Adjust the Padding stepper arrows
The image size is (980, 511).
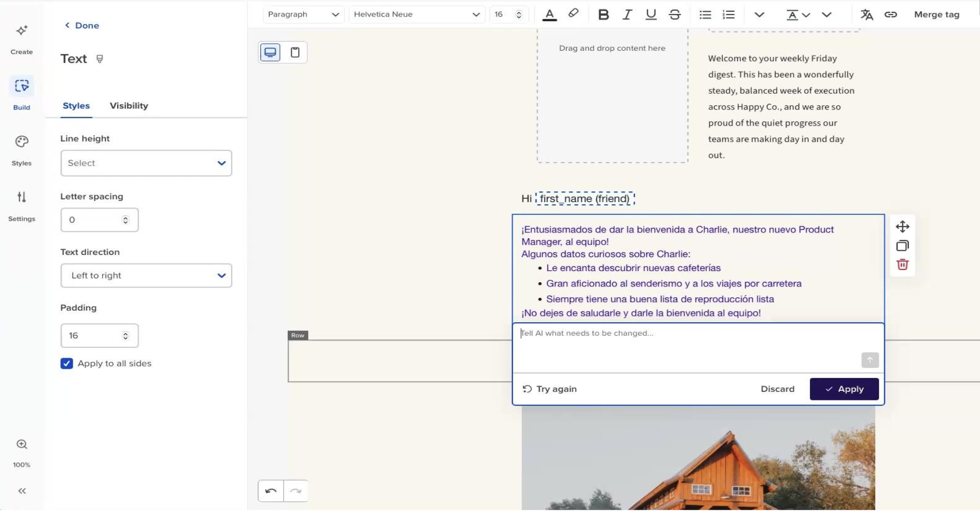(x=125, y=336)
